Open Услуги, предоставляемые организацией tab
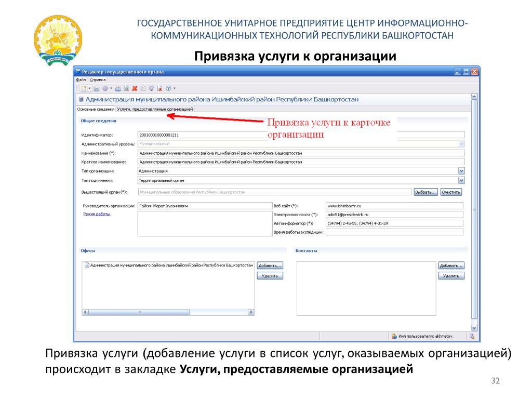Screen dimensions: 532x399 coord(155,109)
